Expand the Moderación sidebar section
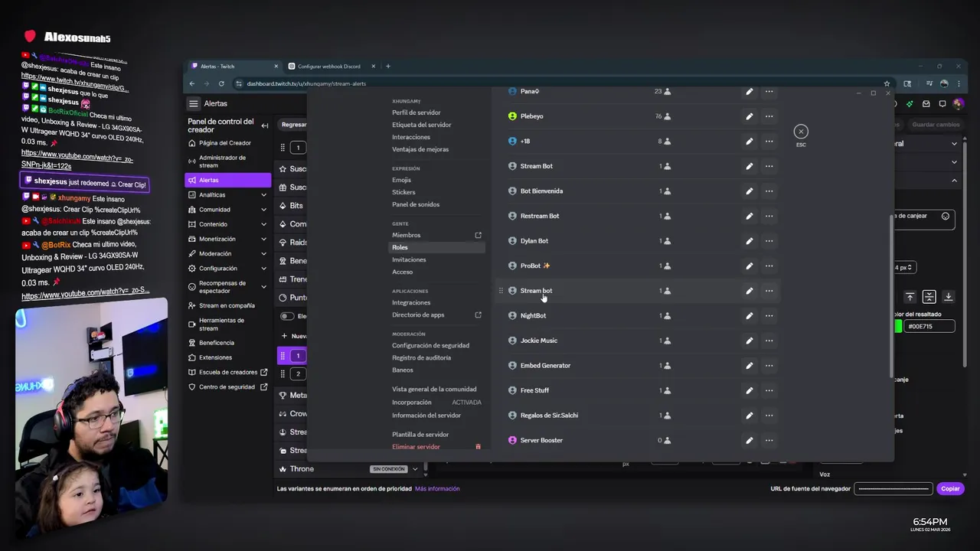The height and width of the screenshot is (551, 980). [263, 253]
